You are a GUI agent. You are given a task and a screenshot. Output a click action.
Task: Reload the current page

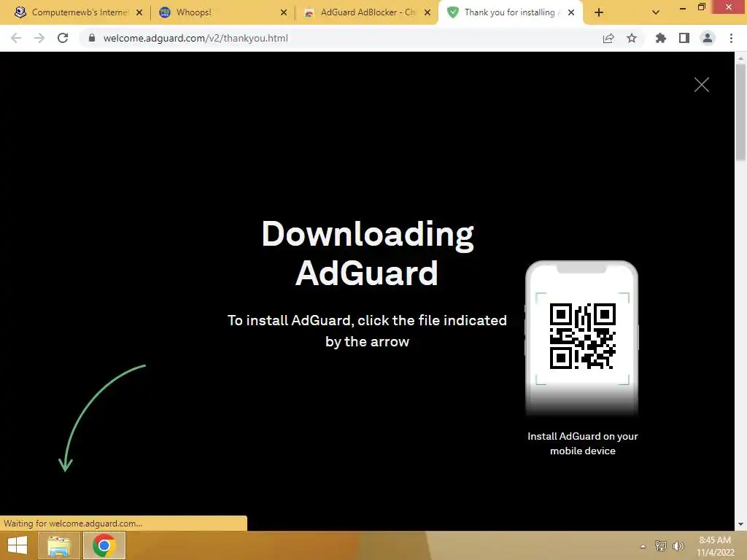(63, 38)
